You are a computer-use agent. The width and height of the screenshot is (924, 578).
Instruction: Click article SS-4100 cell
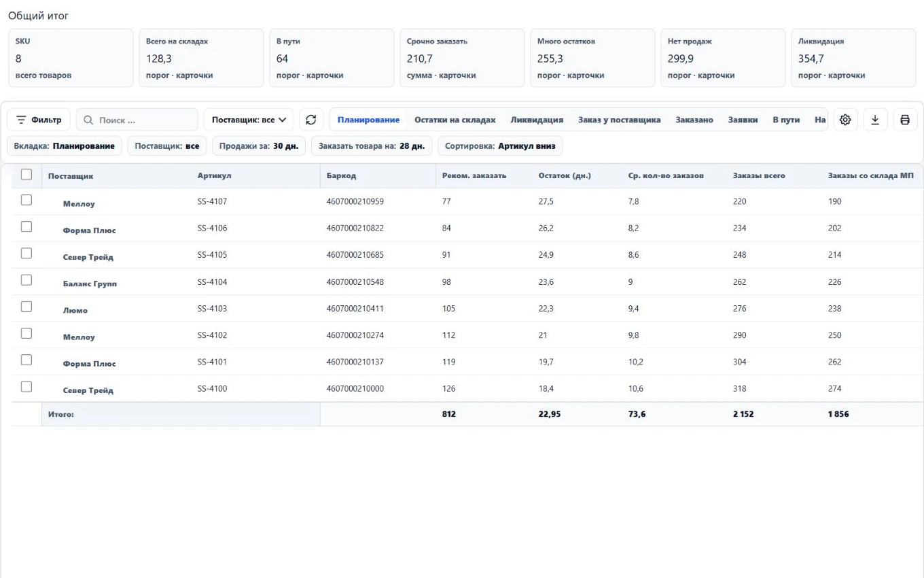click(212, 389)
